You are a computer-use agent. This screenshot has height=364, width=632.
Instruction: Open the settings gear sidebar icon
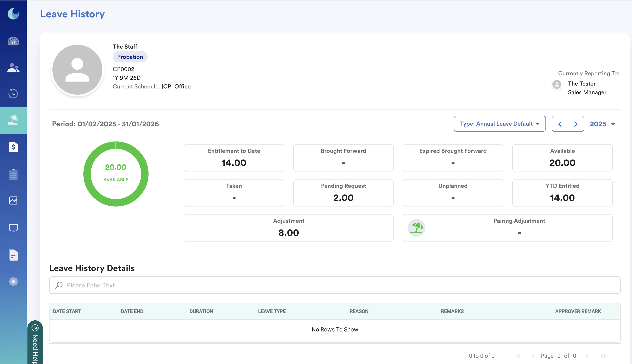click(x=13, y=282)
